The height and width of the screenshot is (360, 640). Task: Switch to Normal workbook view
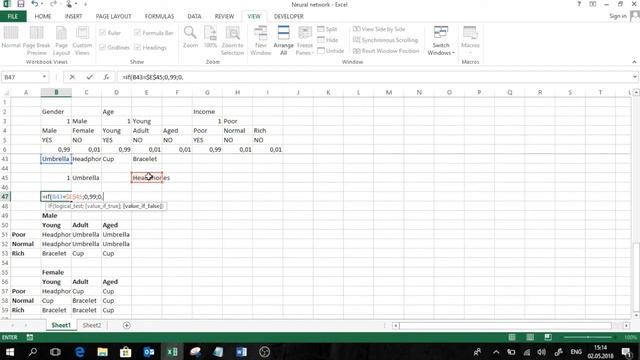coord(11,37)
